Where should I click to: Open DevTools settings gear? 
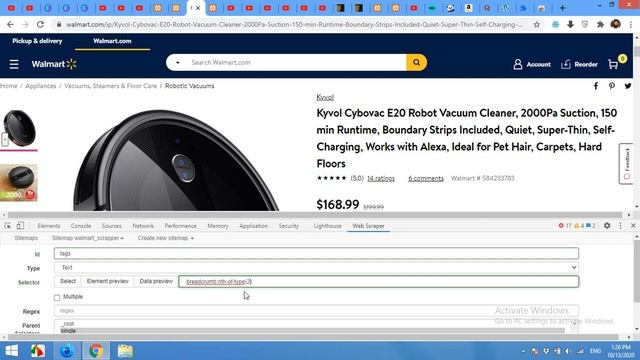pos(607,225)
